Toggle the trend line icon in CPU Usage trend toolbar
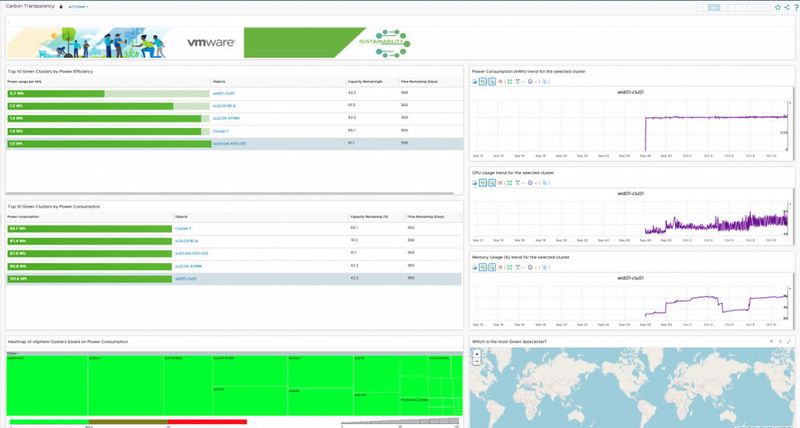The height and width of the screenshot is (428, 800). coord(483,183)
